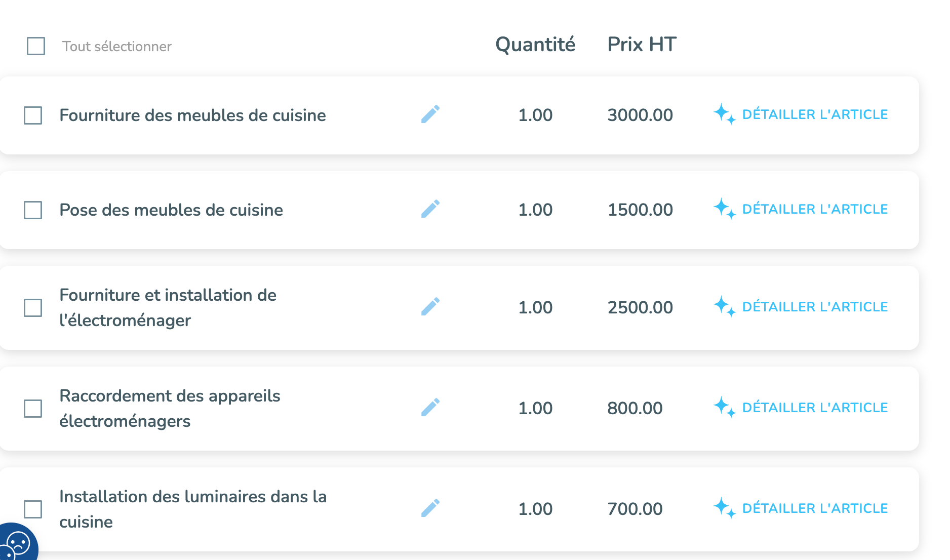Click Détailler l'article for the 1500.00 item

click(814, 209)
